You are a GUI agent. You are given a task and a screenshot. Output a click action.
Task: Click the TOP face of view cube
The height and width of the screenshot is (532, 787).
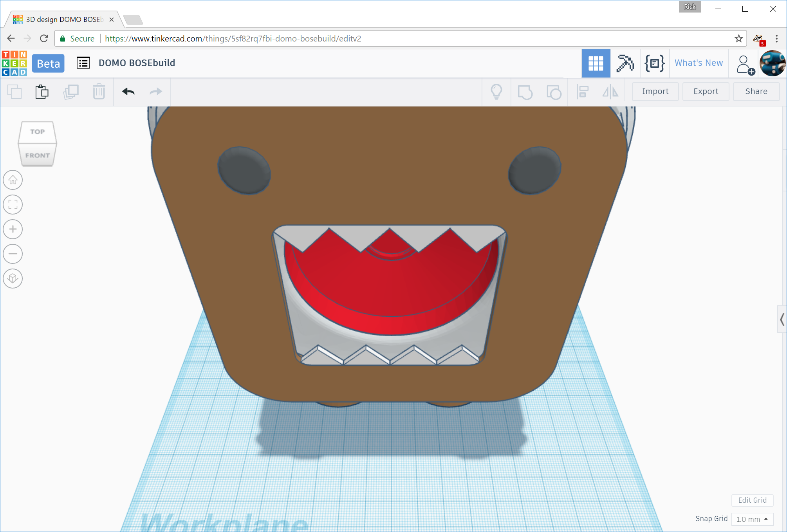pos(38,132)
